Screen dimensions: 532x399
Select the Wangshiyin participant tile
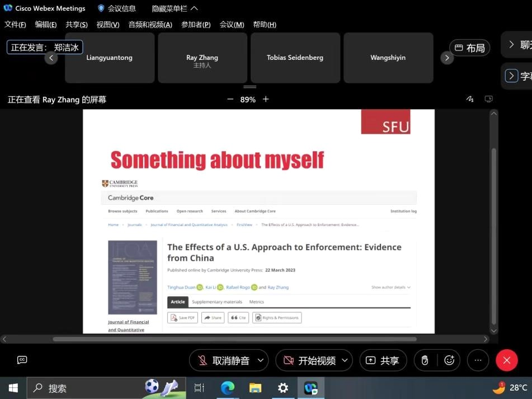(x=388, y=58)
